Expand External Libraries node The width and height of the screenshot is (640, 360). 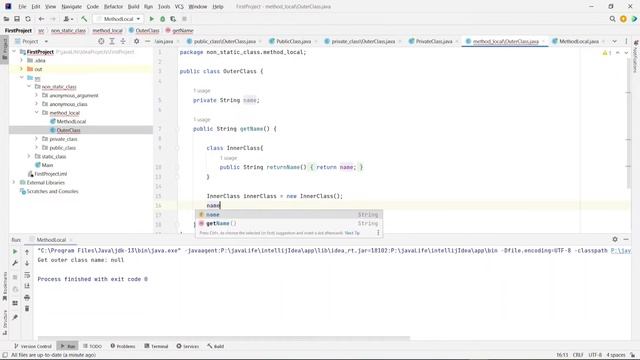[x=14, y=182]
